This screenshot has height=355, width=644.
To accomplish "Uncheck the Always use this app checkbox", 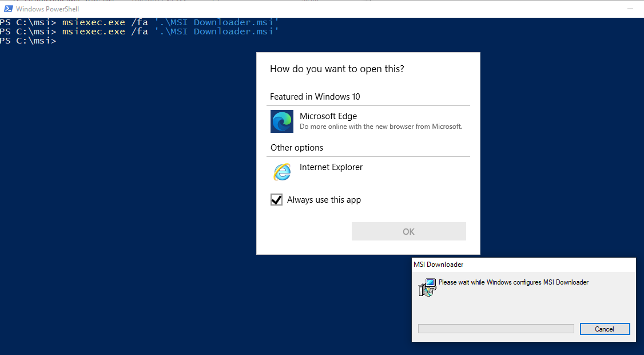I will coord(277,200).
